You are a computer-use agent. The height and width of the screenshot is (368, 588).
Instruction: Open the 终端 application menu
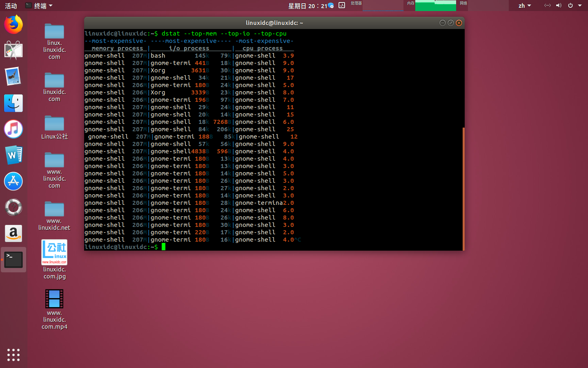coord(39,6)
